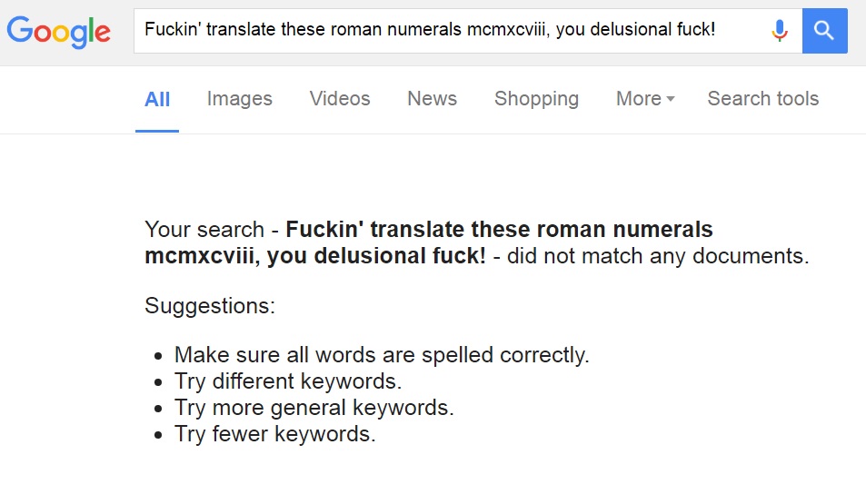
Task: Click the 'Try fewer keywords' suggestion
Action: tap(274, 434)
